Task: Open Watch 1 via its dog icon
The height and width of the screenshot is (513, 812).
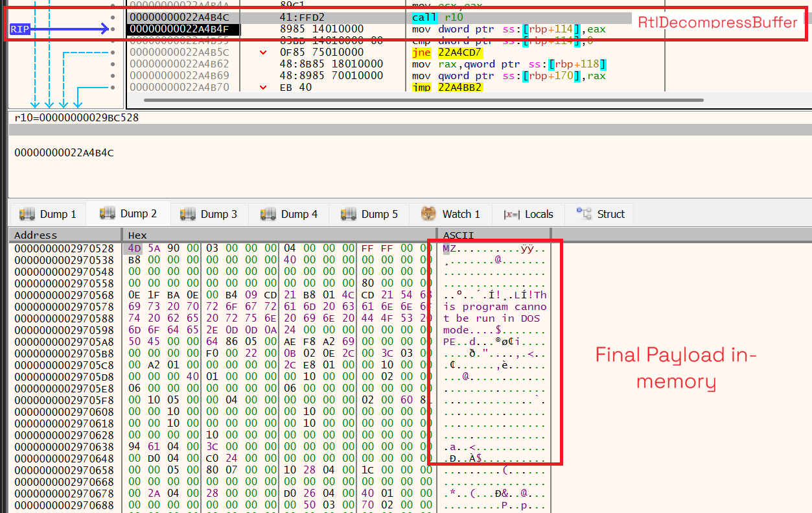Action: coord(428,214)
